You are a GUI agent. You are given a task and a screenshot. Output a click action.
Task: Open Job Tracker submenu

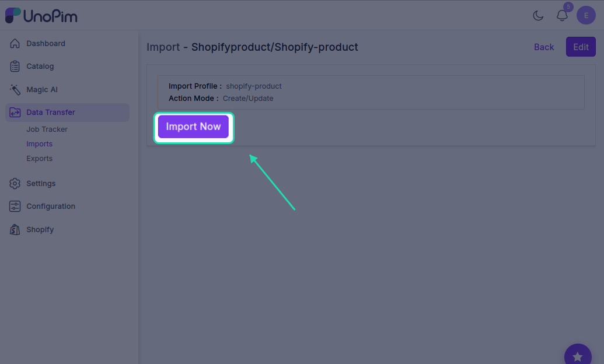[x=47, y=129]
